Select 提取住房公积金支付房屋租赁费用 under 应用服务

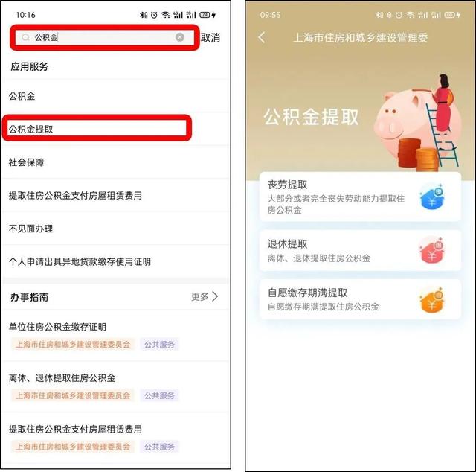[x=115, y=195]
